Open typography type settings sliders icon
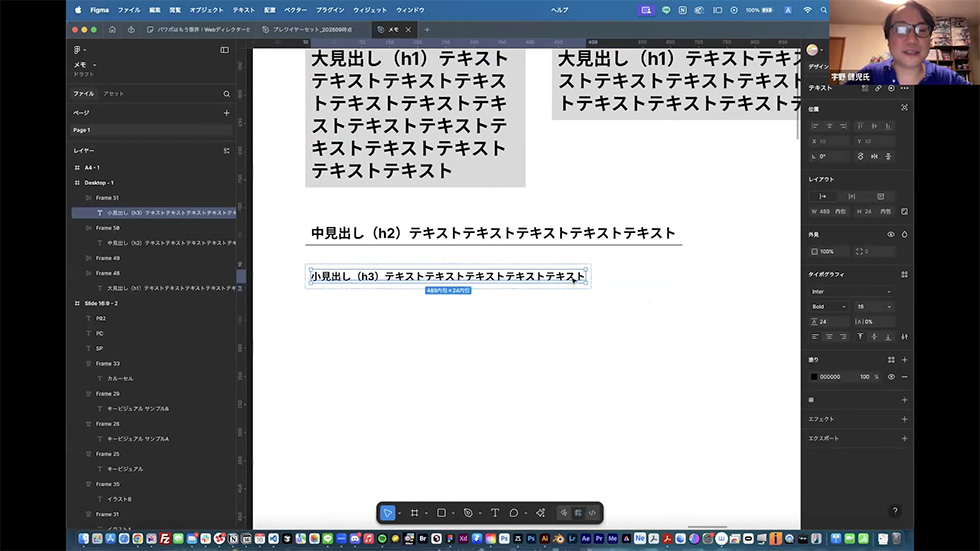This screenshot has height=551, width=980. (904, 337)
